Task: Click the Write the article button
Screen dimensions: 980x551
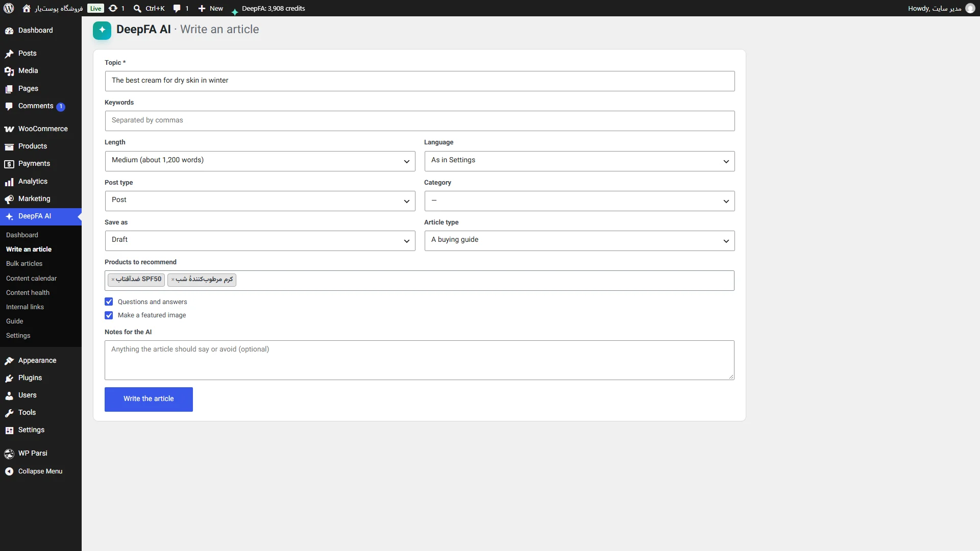Action: pos(149,399)
